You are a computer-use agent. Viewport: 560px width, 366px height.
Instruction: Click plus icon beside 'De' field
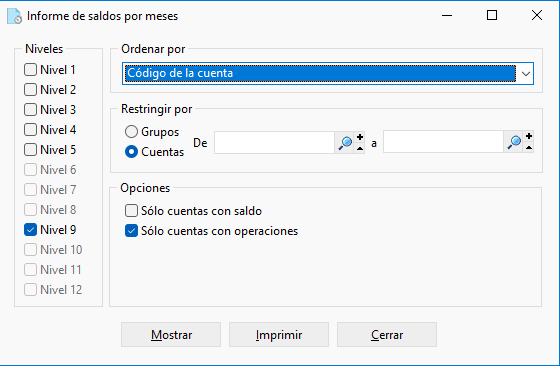coord(360,137)
